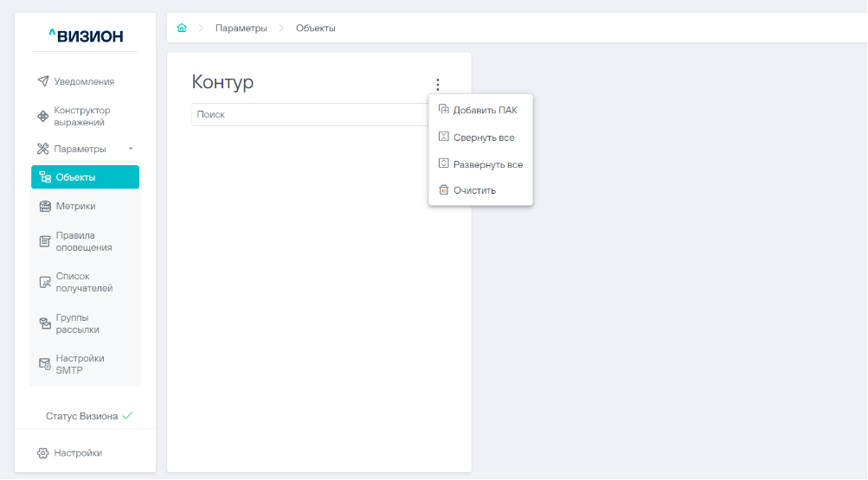Click the Конструктор выражений icon
This screenshot has width=868, height=480.
point(43,117)
